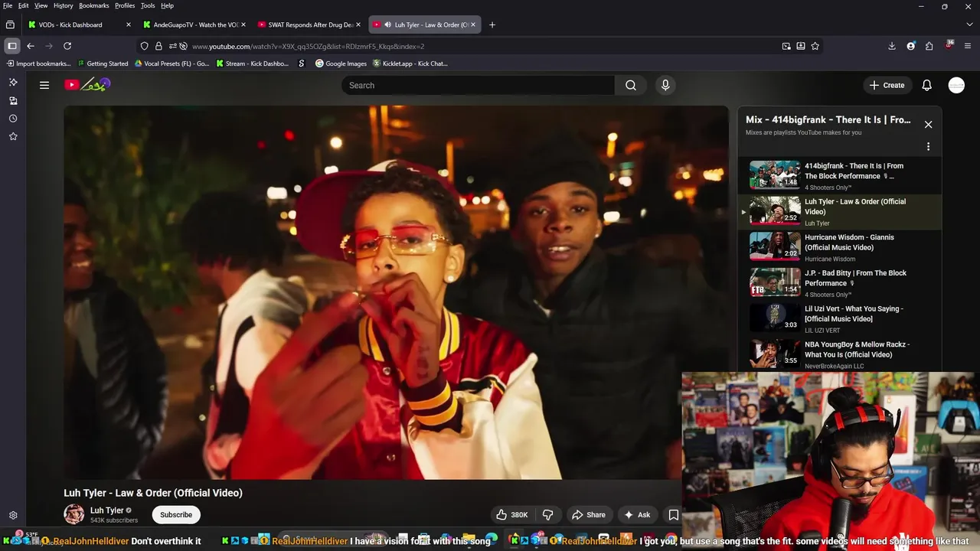Click the Subscribe button

coord(176,515)
